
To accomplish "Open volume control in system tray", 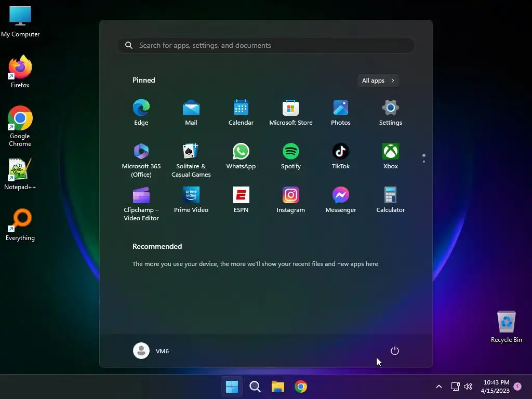I will 468,387.
